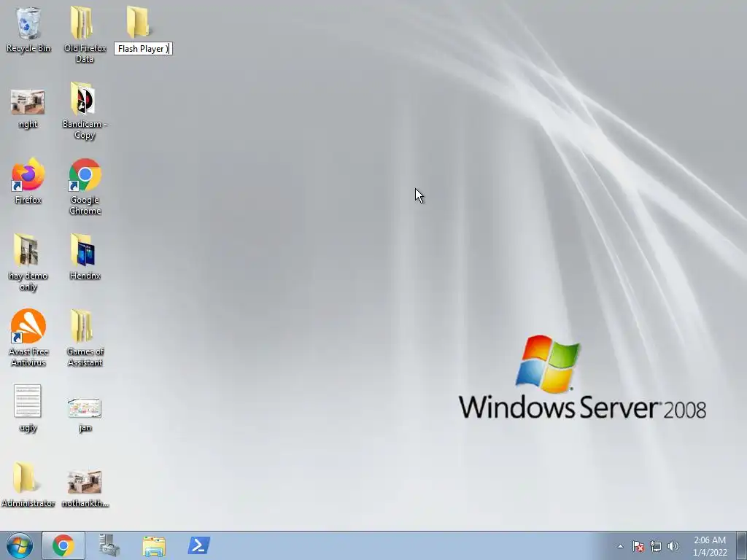
Task: Open the Action Center flag icon
Action: point(638,546)
